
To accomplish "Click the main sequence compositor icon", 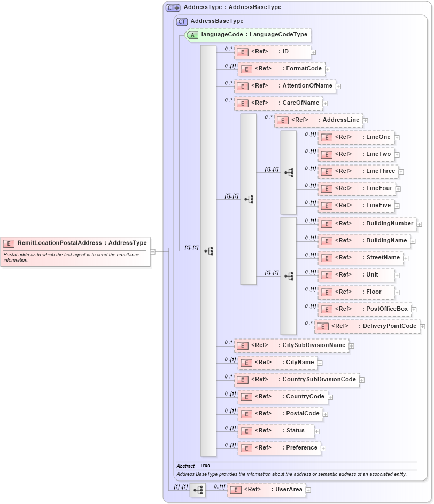I will coord(210,251).
